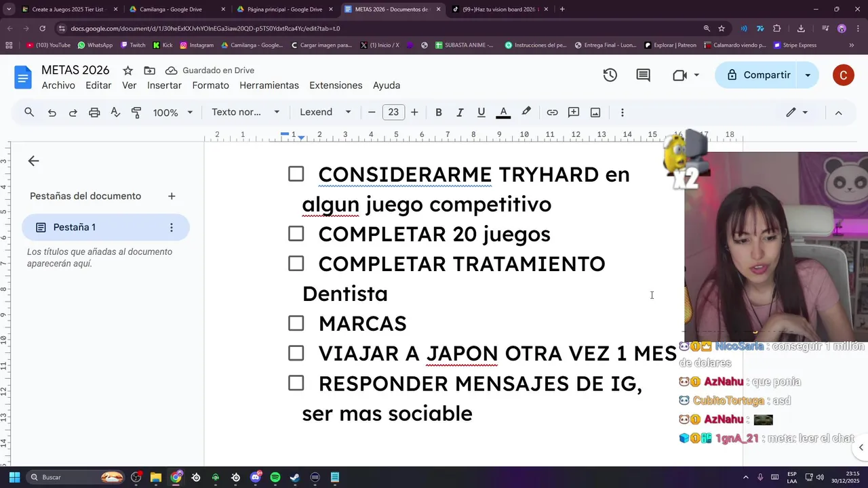Open the Lexend font dropdown

tap(325, 113)
